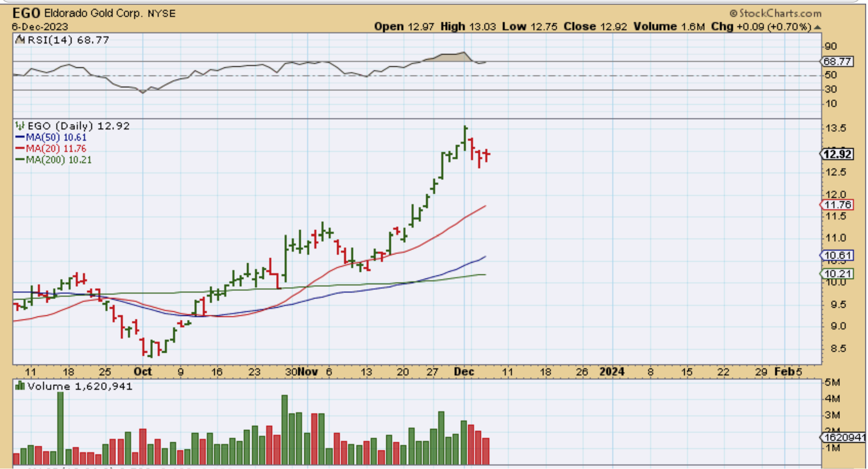Click the NYSE exchange label
The height and width of the screenshot is (469, 868).
point(161,14)
